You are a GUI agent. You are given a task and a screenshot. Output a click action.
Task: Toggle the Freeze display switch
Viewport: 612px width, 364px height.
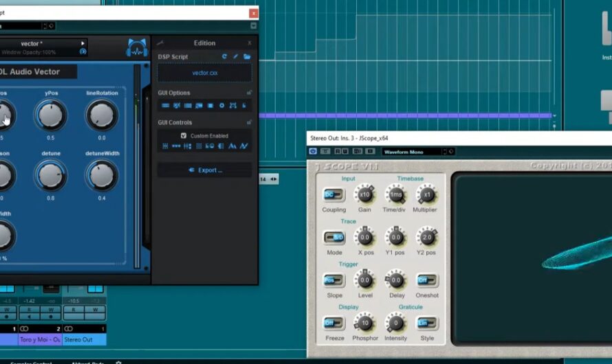[334, 323]
